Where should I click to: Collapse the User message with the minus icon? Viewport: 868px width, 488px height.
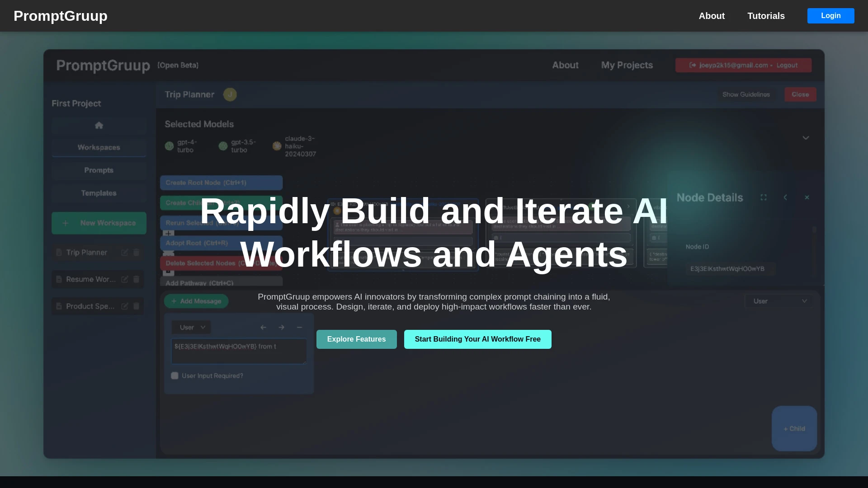point(299,327)
